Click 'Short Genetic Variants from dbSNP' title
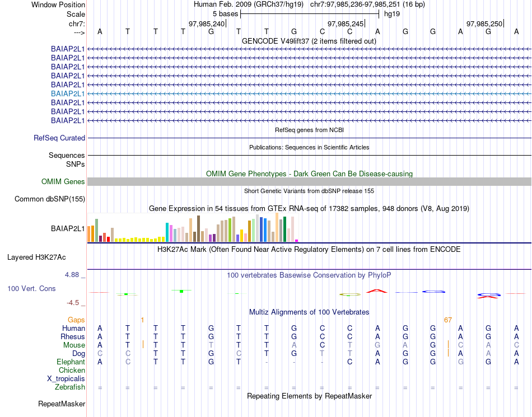The image size is (532, 417). (x=309, y=191)
